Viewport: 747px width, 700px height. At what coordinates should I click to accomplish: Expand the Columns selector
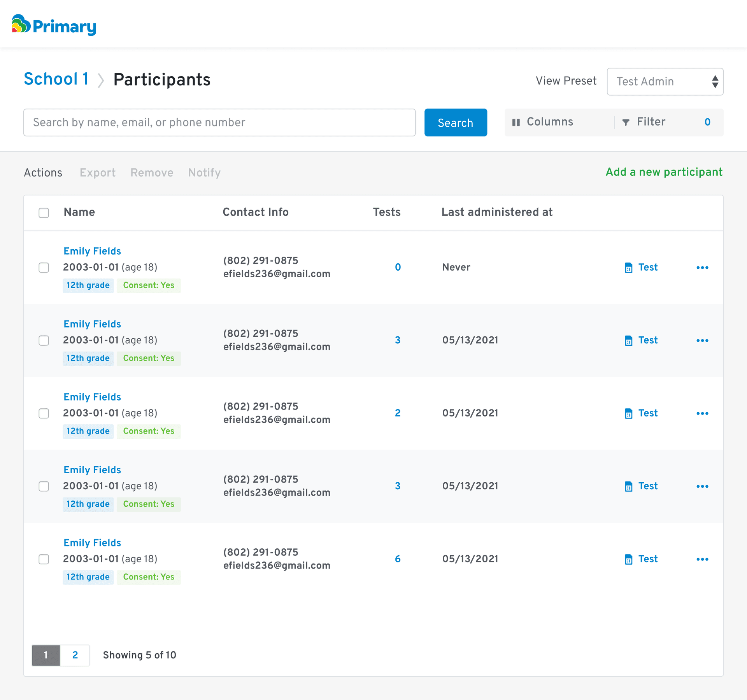[x=549, y=122]
